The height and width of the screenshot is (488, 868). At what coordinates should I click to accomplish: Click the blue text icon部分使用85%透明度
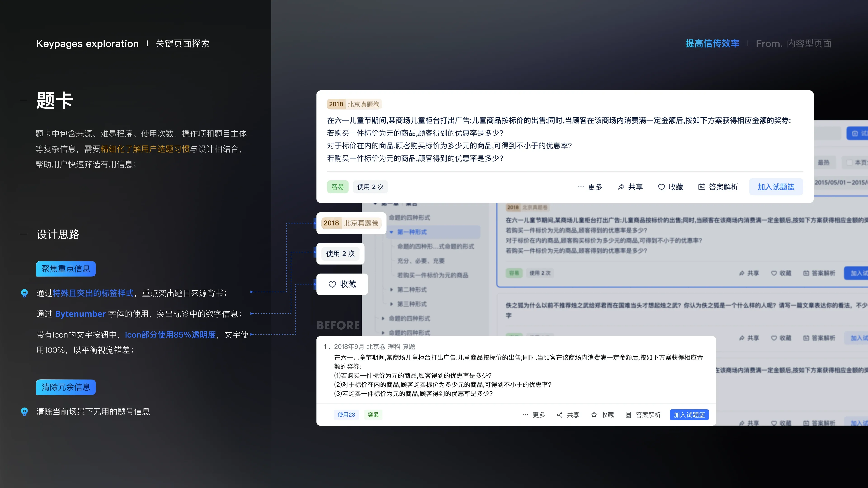point(170,335)
